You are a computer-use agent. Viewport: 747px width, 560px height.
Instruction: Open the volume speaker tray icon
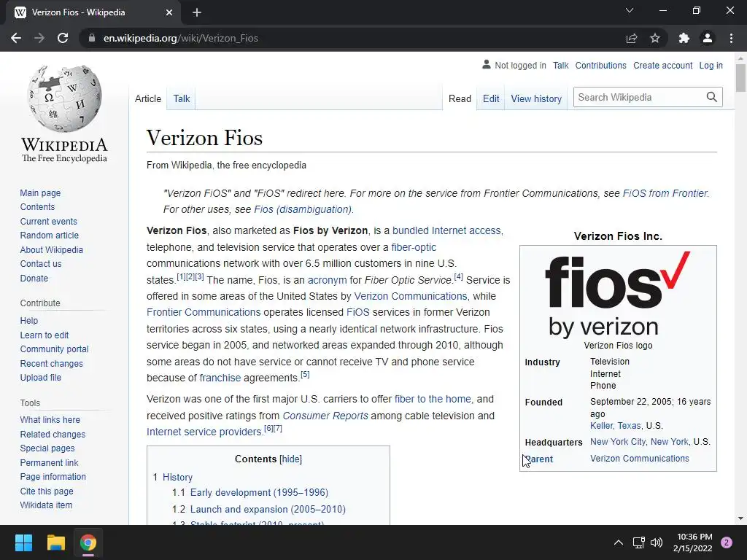(x=657, y=542)
